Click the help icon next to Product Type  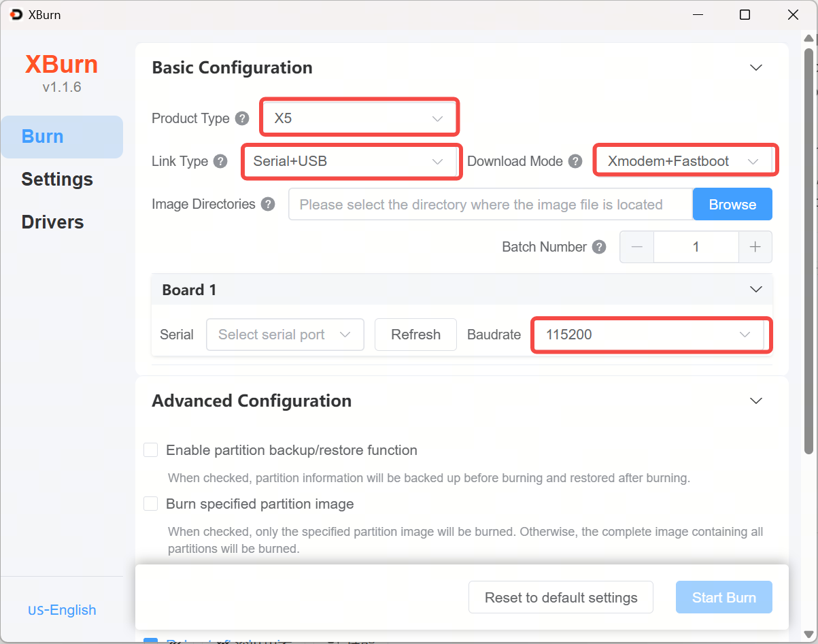point(242,118)
